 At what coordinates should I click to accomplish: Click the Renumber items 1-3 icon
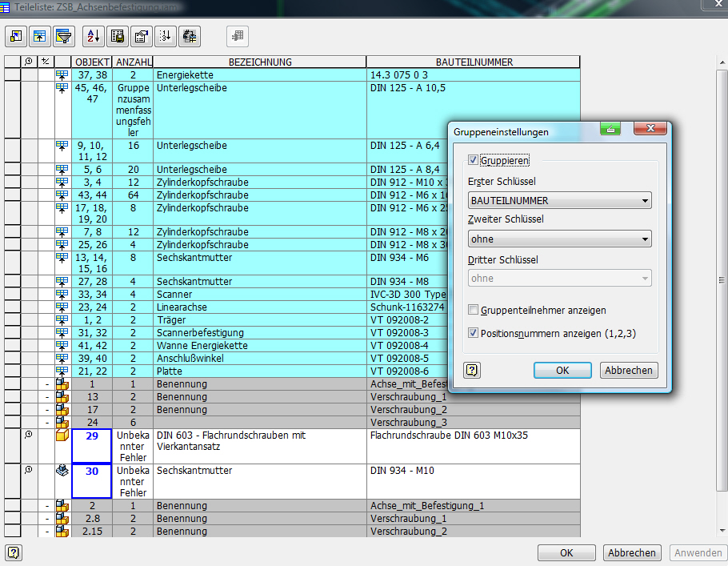pos(166,36)
